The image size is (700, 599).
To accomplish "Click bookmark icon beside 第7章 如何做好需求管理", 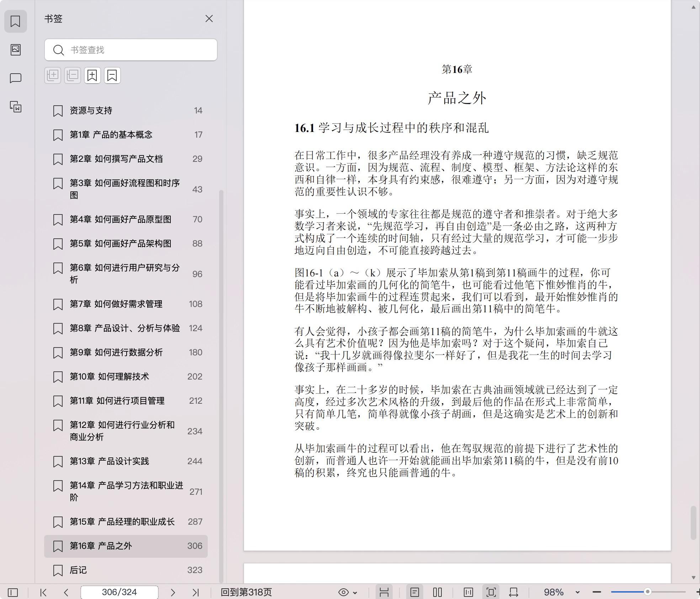I will click(x=58, y=304).
